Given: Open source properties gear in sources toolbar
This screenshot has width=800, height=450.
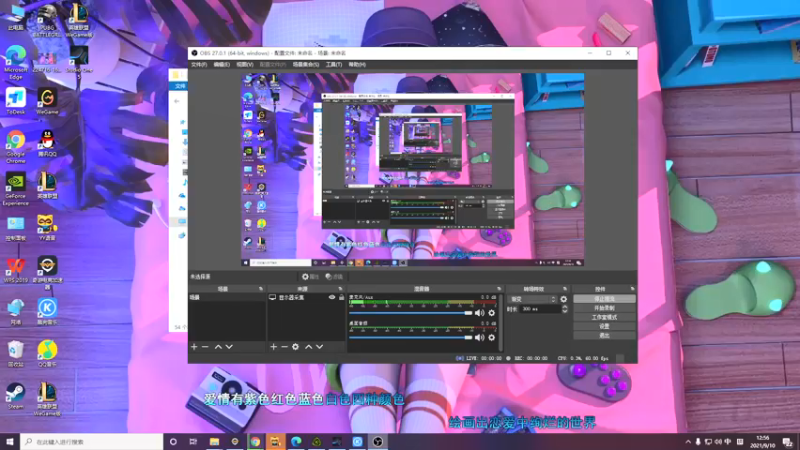Looking at the screenshot, I should click(x=295, y=347).
